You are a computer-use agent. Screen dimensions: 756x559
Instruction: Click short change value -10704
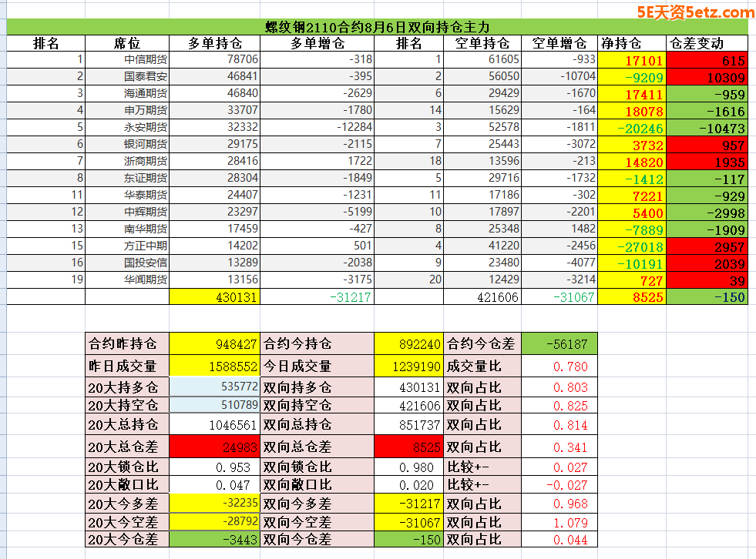[x=559, y=77]
